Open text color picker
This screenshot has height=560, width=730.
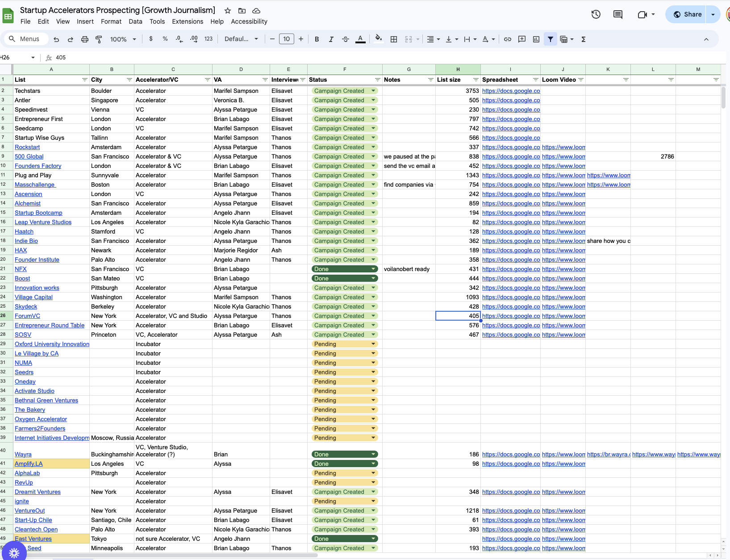(x=360, y=39)
